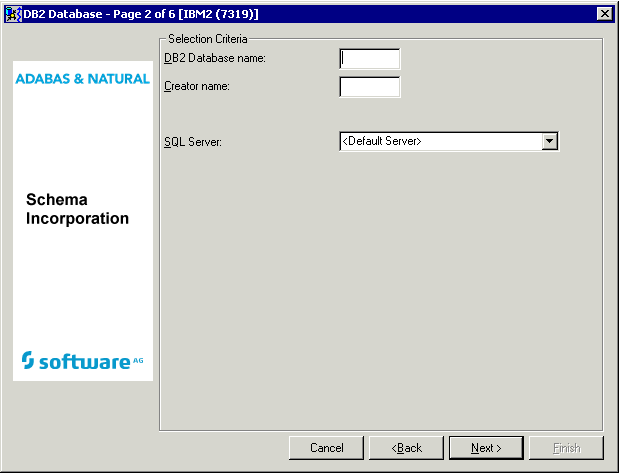Image resolution: width=620 pixels, height=473 pixels.
Task: Click the Schema Incorporation heading text
Action: tap(78, 210)
